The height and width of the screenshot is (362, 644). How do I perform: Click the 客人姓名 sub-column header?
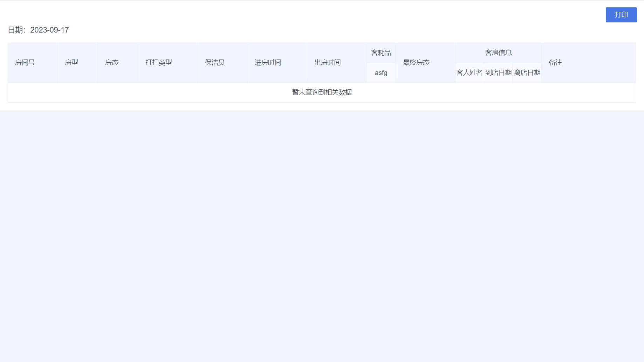470,73
